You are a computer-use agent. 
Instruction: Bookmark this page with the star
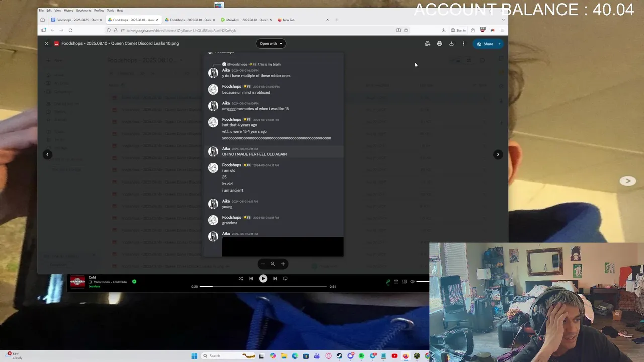point(406,30)
